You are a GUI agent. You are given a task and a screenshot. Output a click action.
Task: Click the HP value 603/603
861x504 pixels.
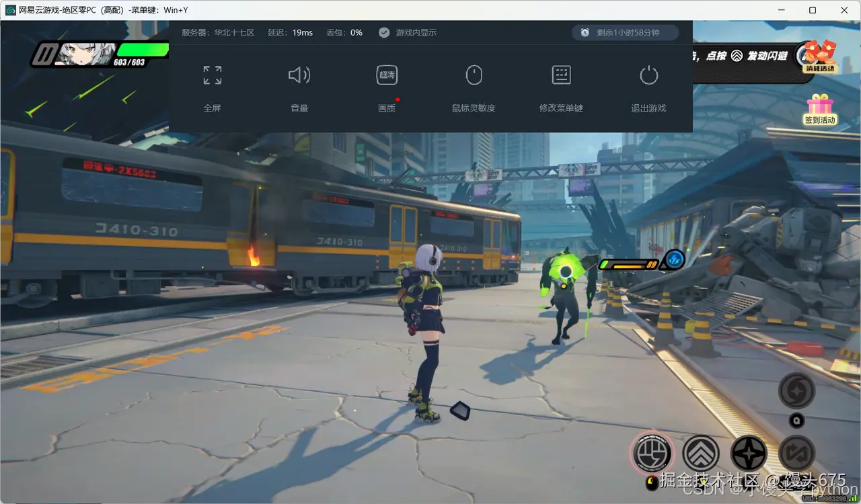click(x=129, y=62)
